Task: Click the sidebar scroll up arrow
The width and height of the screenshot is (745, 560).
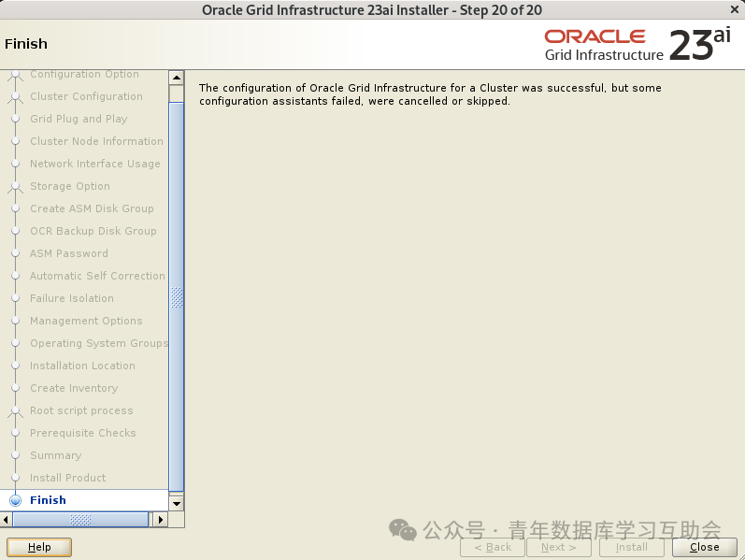Action: coord(177,78)
